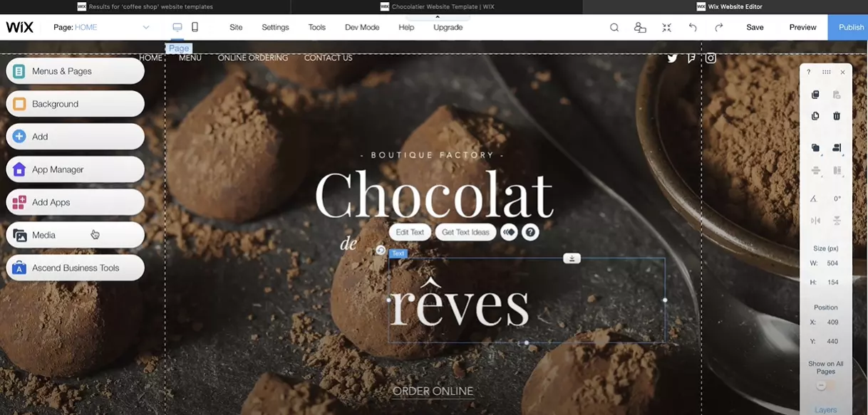Open the Tools menu

pos(317,27)
